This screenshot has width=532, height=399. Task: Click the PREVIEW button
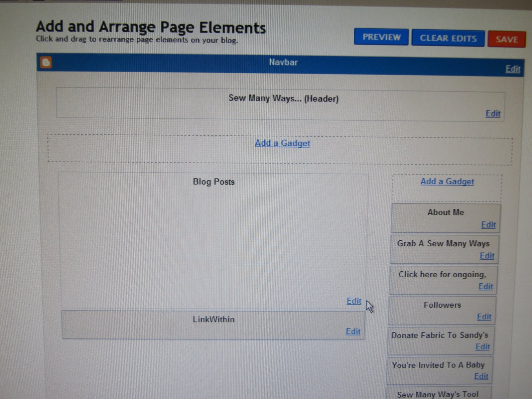point(381,37)
